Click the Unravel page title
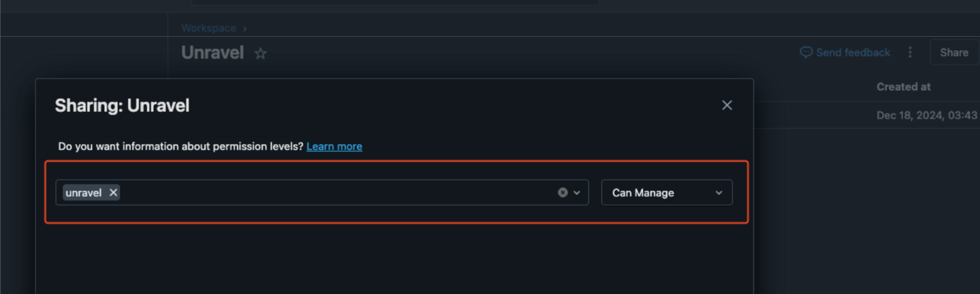 213,53
